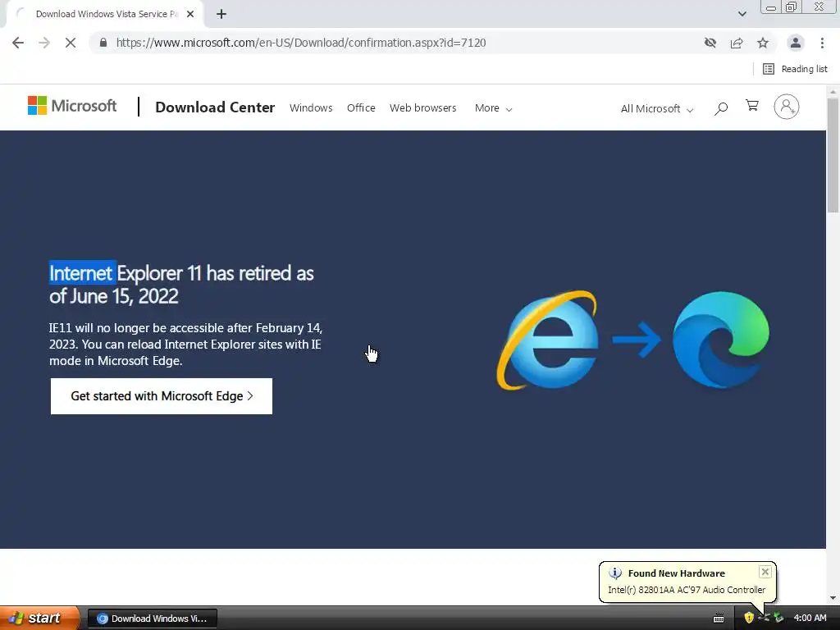Stop loading the page
This screenshot has width=840, height=630.
(x=71, y=43)
